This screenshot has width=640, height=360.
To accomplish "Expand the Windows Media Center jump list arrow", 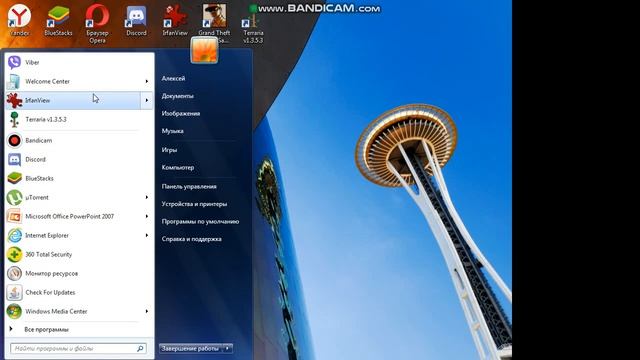I will pos(147,311).
